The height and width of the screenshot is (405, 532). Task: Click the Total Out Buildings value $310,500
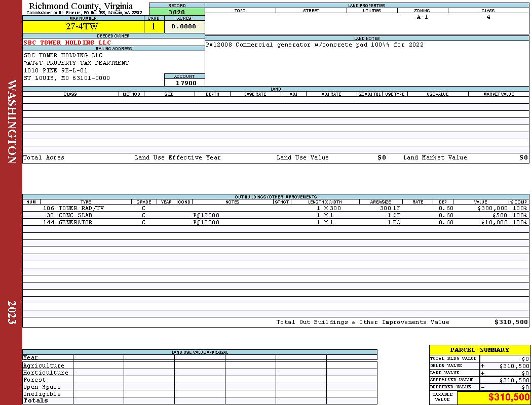(x=511, y=322)
